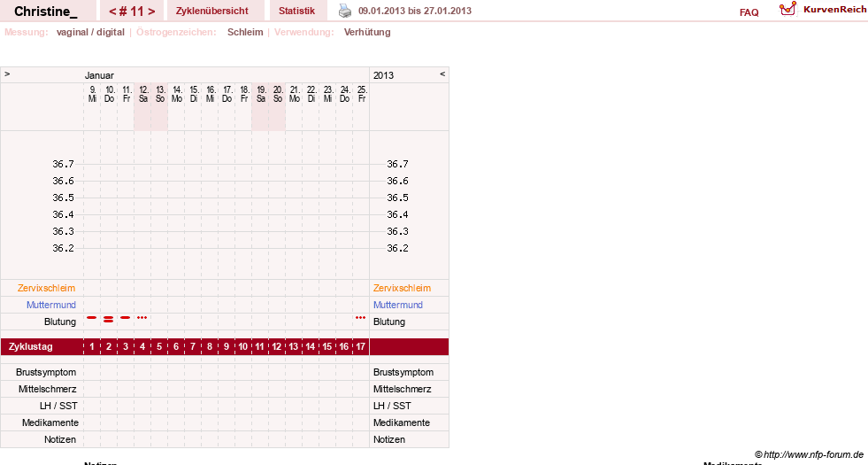Screen dimensions: 868x465
Task: Click the date column '9. Mi'
Action: click(92, 94)
